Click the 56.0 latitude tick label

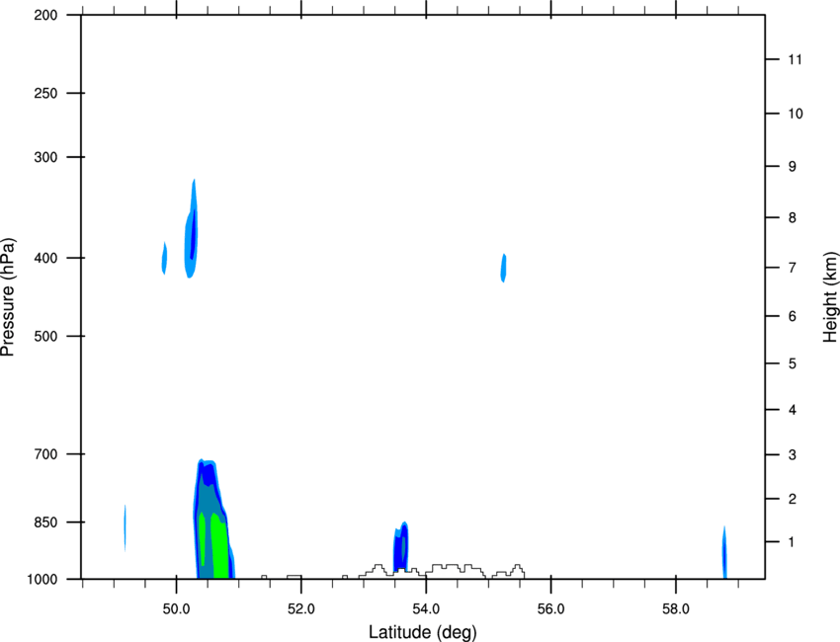[551, 609]
